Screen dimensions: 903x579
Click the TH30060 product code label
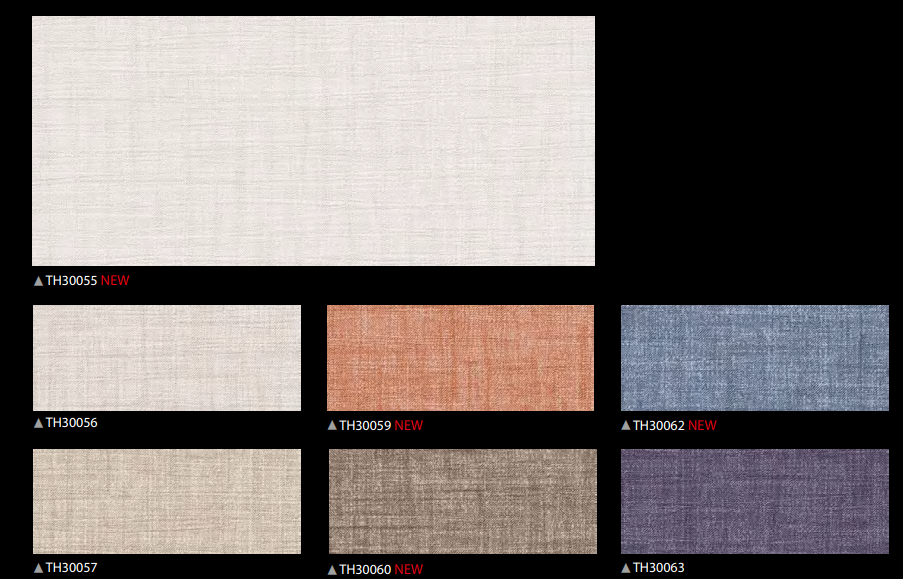pyautogui.click(x=365, y=569)
